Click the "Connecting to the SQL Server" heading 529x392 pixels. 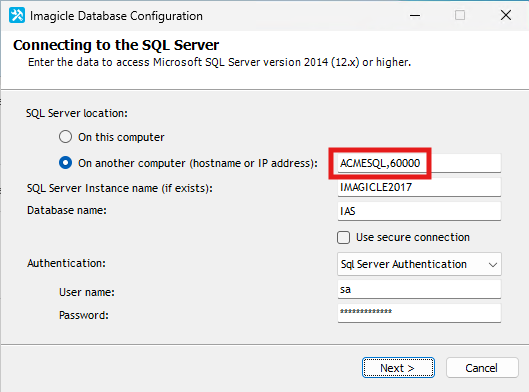[116, 45]
